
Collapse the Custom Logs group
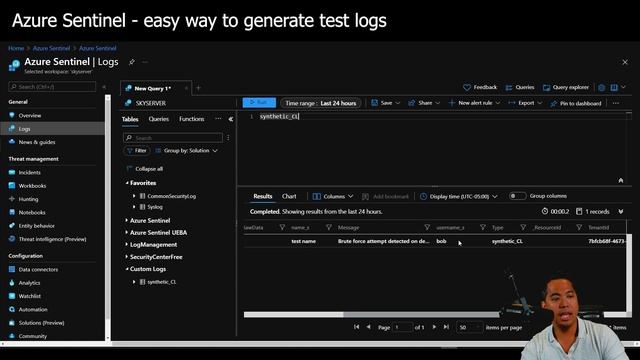127,269
